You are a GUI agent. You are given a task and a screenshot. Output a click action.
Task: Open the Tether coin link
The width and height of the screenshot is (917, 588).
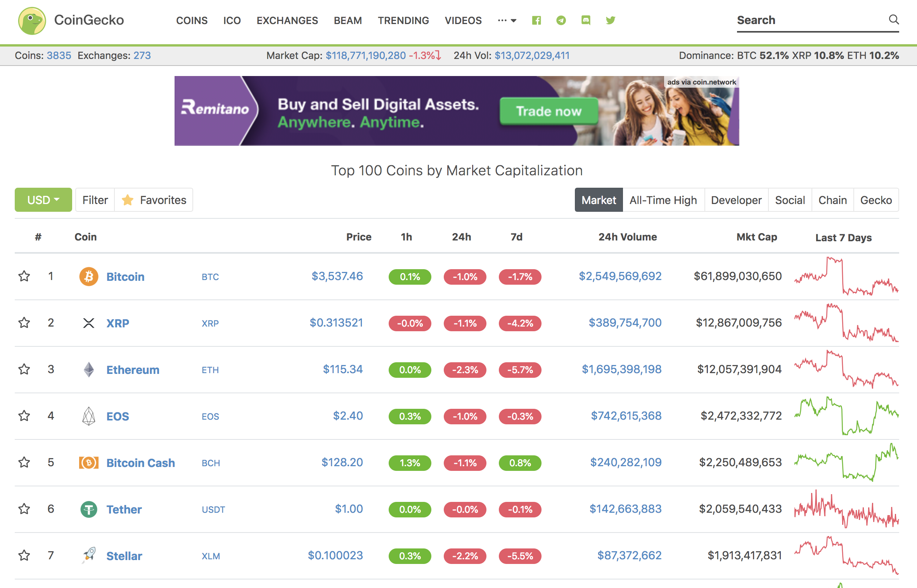click(x=124, y=509)
